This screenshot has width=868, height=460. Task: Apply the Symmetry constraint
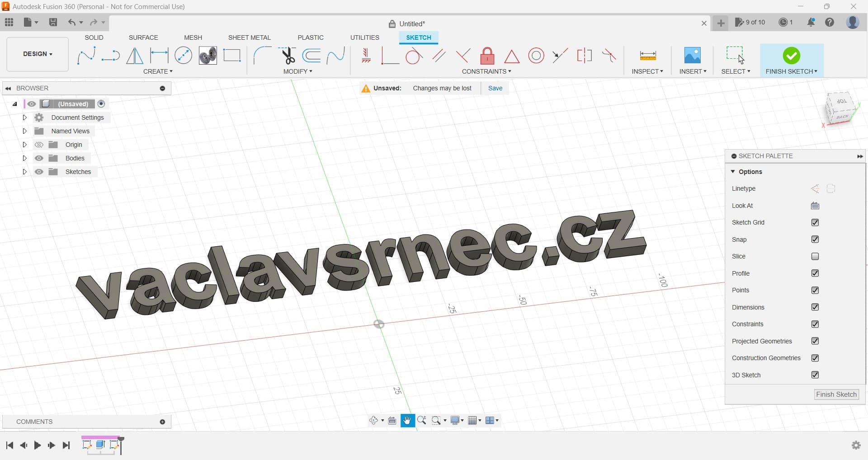click(584, 56)
